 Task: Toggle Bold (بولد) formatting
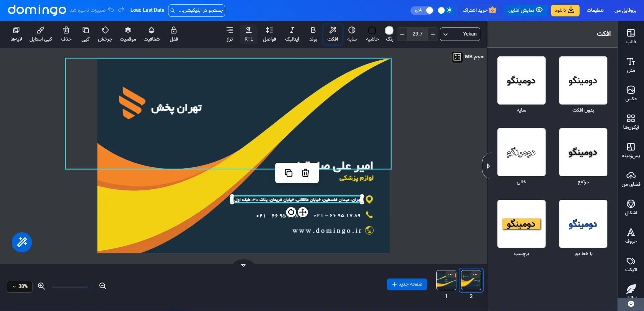point(313,34)
